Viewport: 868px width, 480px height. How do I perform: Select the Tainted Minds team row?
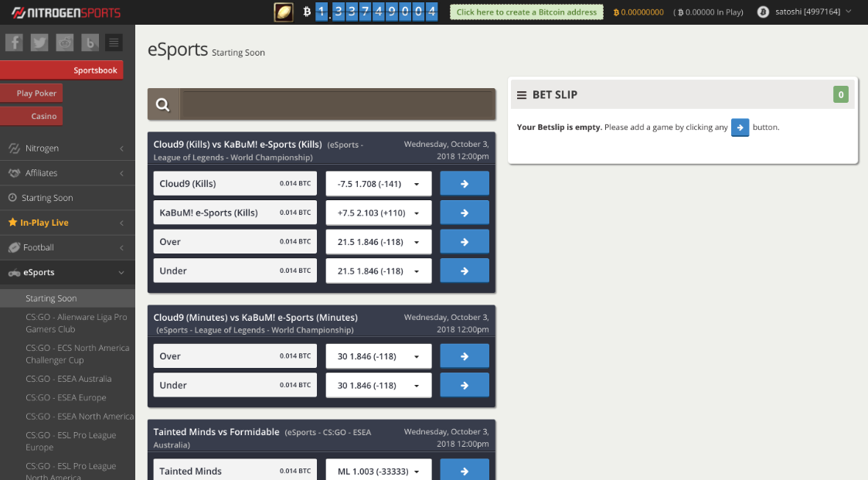pos(235,471)
